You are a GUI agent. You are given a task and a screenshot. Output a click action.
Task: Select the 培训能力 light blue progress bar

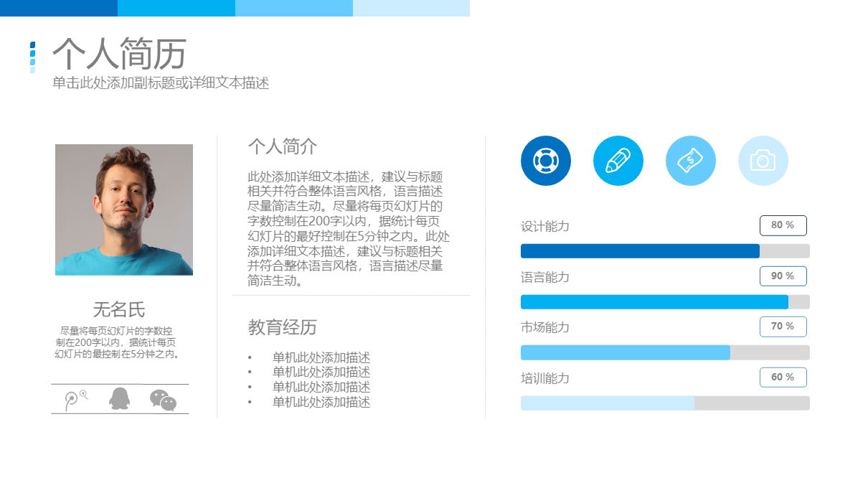pos(608,403)
